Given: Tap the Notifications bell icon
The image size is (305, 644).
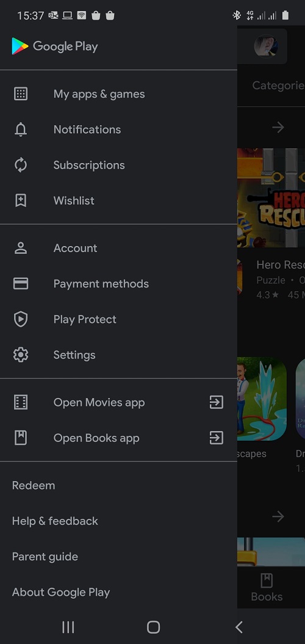Looking at the screenshot, I should pyautogui.click(x=21, y=129).
